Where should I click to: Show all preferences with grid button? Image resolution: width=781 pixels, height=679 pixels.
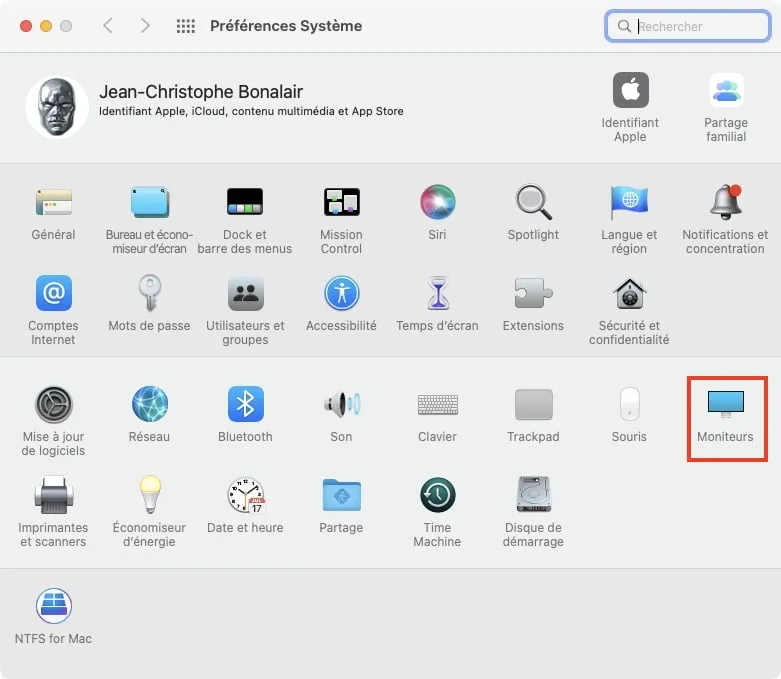pyautogui.click(x=186, y=26)
